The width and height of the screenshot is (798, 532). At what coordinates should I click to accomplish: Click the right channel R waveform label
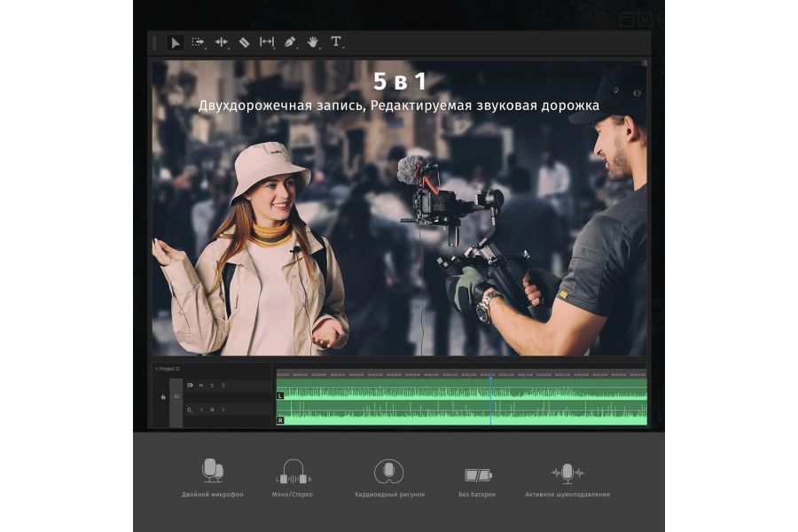tap(281, 420)
